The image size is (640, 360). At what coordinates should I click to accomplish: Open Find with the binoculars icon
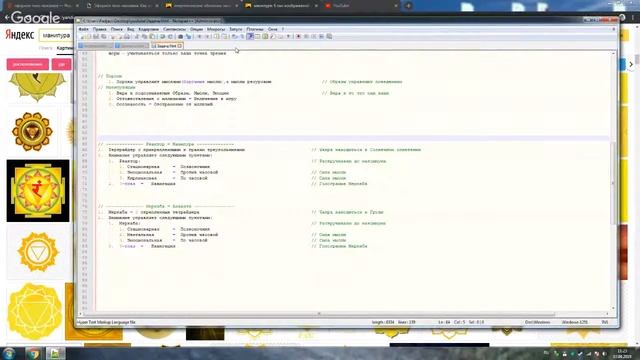(181, 37)
